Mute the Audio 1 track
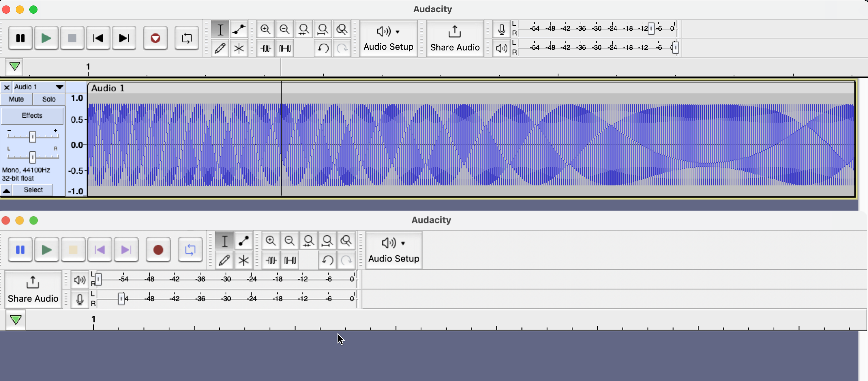 click(16, 99)
